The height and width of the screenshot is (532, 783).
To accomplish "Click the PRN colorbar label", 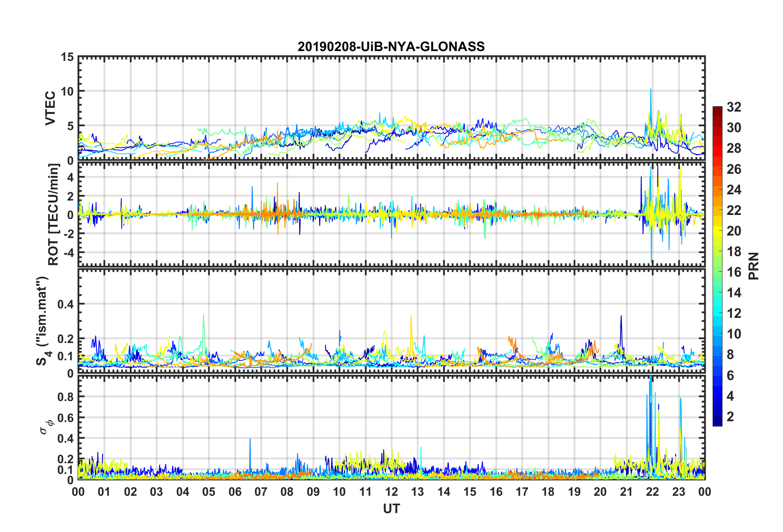I will [753, 266].
